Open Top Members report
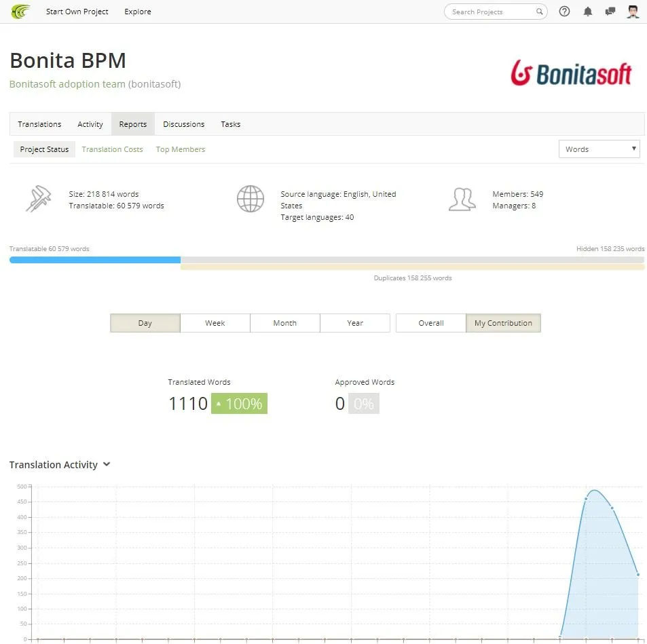 pos(181,149)
